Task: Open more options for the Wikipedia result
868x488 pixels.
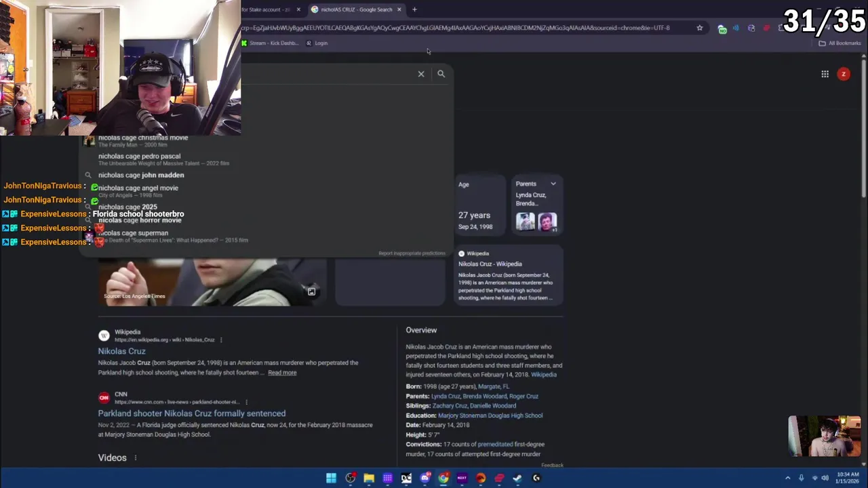Action: pyautogui.click(x=221, y=340)
